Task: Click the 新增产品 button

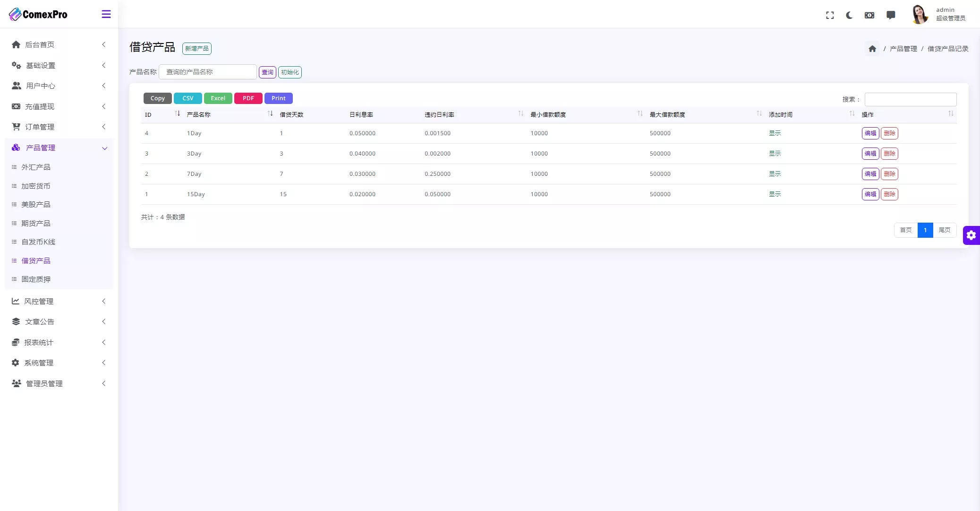Action: 197,48
